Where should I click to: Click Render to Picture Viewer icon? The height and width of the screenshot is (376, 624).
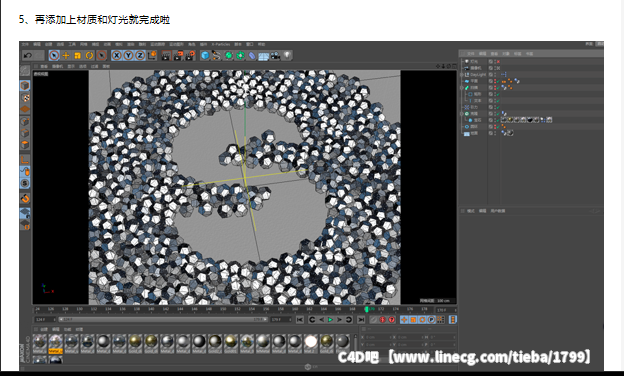[178, 56]
